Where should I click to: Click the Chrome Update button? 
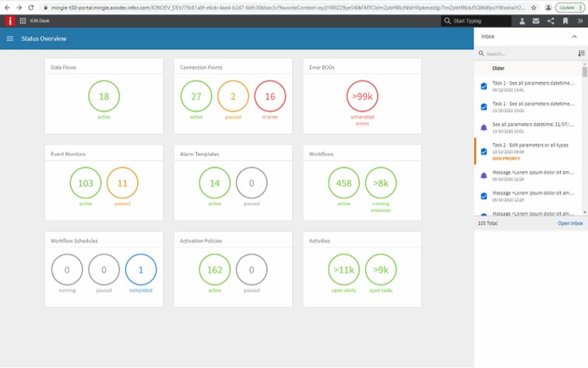(x=569, y=7)
